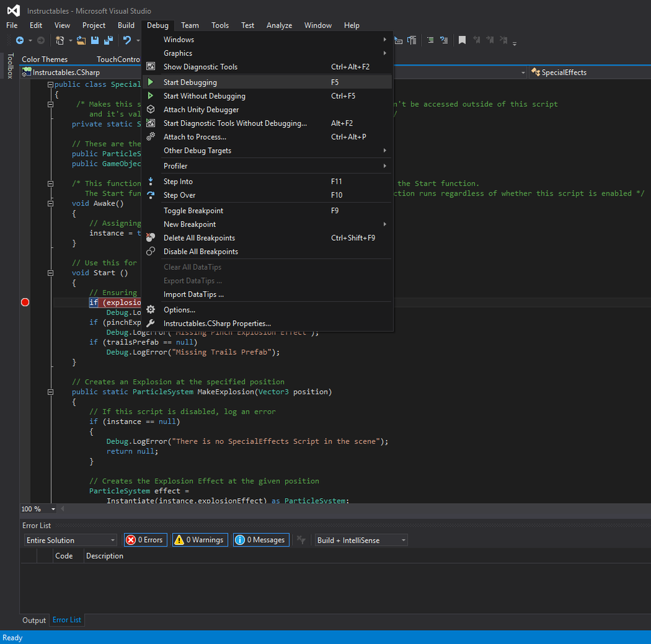This screenshot has width=651, height=644.
Task: Click the Undo icon in the toolbar
Action: click(128, 40)
